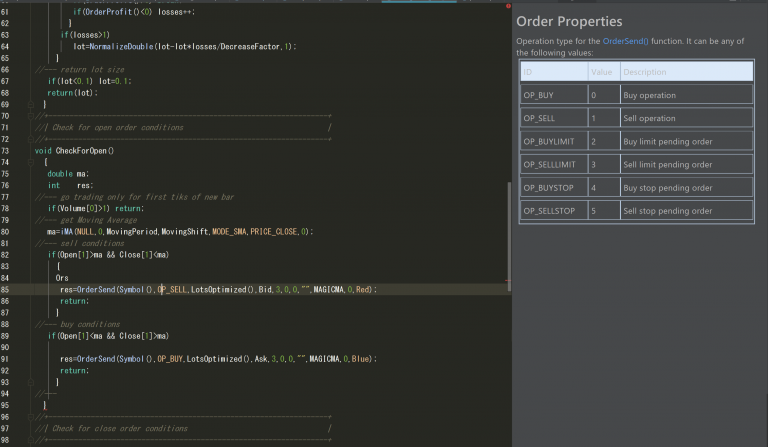
Task: Toggle the fold marker at line 70
Action: tap(31, 116)
